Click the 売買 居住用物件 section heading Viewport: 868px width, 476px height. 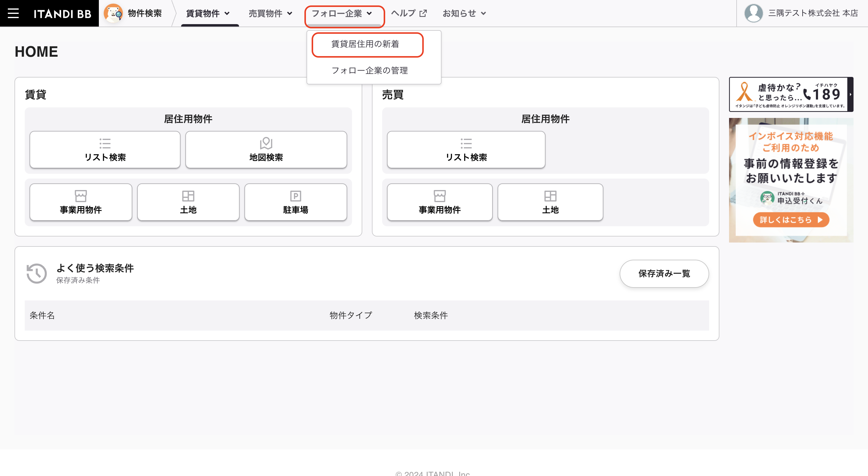click(545, 119)
